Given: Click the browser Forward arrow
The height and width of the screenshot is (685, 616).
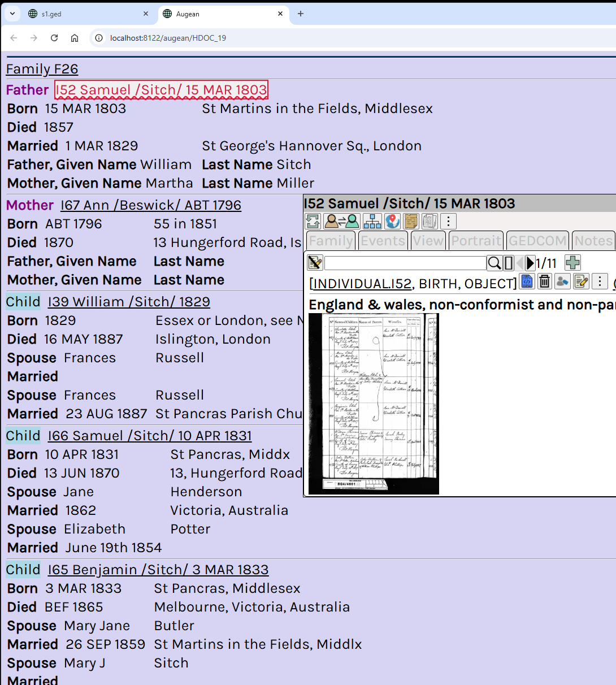Looking at the screenshot, I should coord(34,38).
